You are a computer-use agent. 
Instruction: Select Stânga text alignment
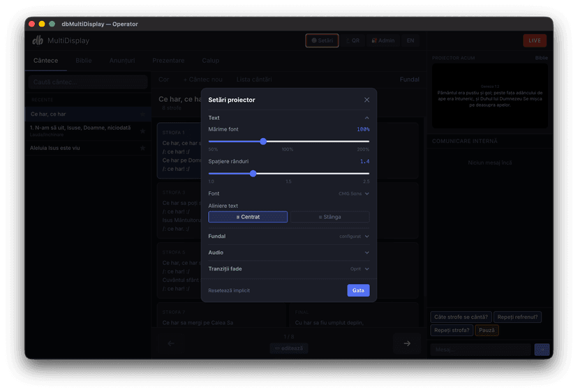pyautogui.click(x=329, y=217)
